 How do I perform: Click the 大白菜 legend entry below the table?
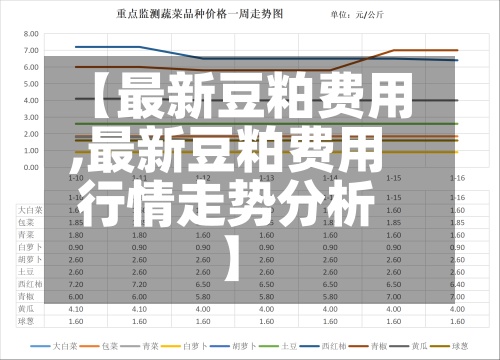[x=54, y=346]
